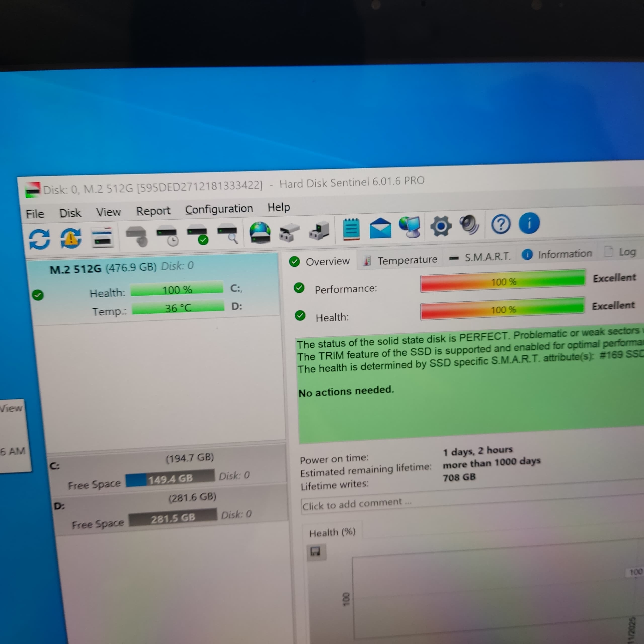Viewport: 644px width, 644px height.
Task: Click the C: free space bar
Action: tap(170, 479)
